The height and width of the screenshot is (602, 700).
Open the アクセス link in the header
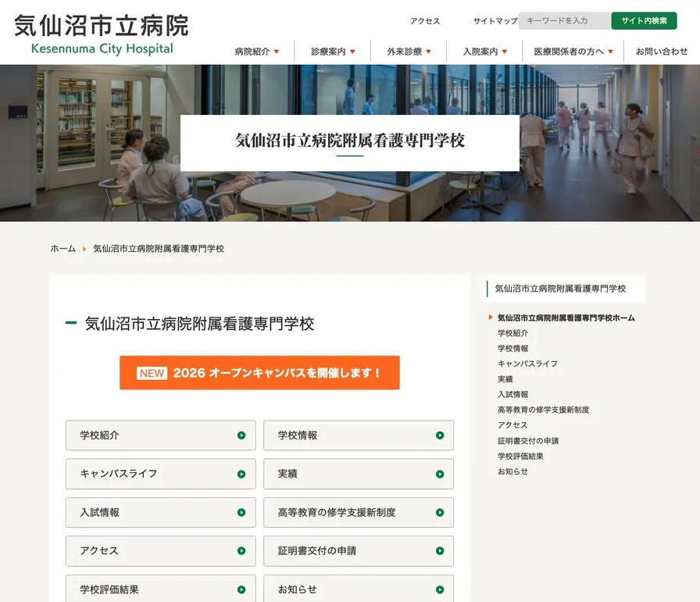click(425, 21)
